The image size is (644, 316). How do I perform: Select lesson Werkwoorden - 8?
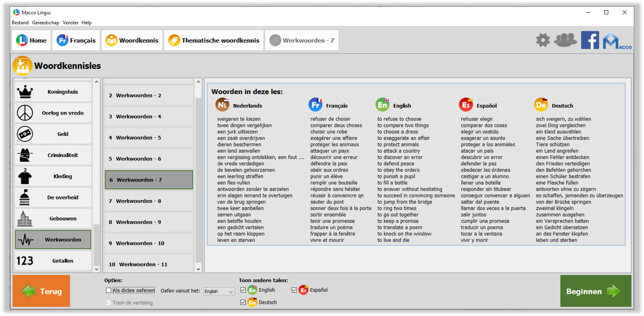coord(149,201)
